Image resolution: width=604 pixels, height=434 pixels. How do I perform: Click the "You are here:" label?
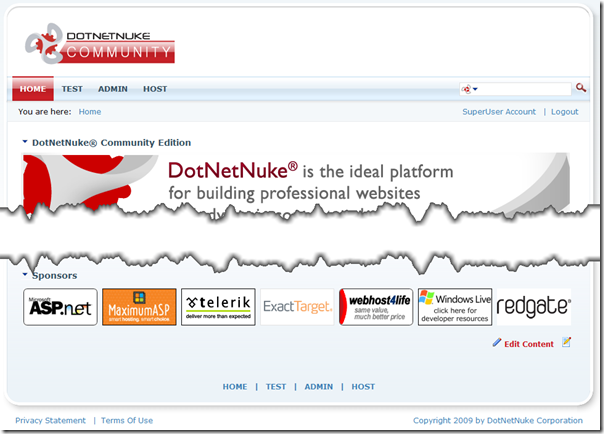pos(45,112)
